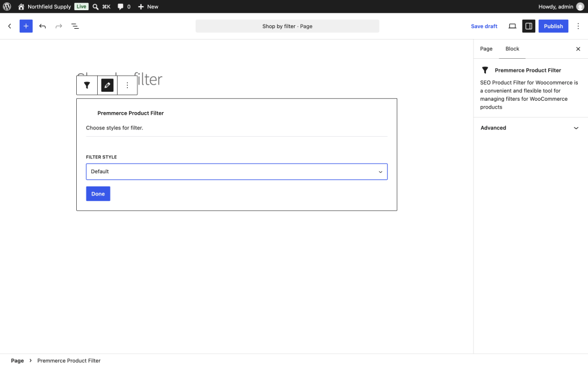588x367 pixels.
Task: Click the Done button
Action: point(98,194)
